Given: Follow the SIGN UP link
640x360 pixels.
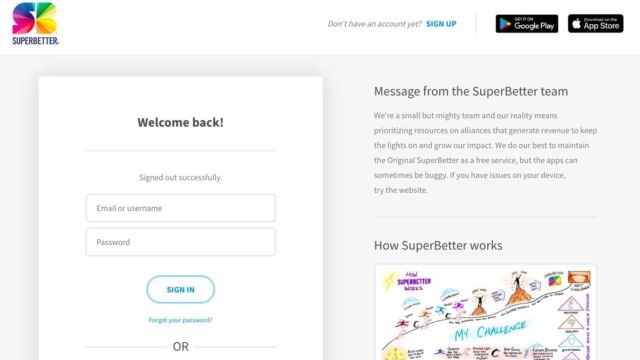Looking at the screenshot, I should click(x=441, y=24).
